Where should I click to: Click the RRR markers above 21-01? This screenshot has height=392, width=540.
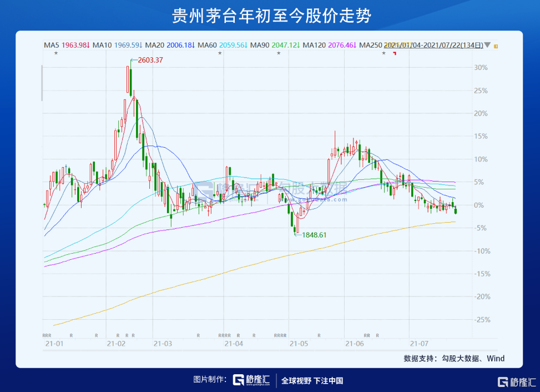point(47,335)
